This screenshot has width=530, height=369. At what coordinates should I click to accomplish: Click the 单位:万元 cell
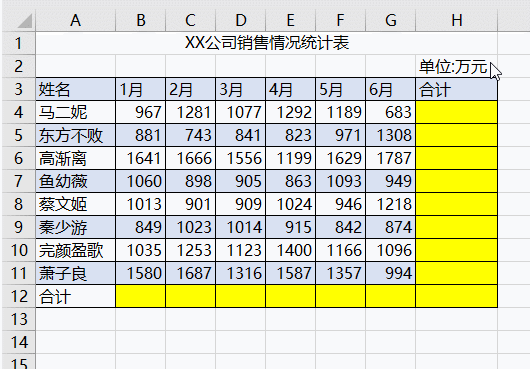(x=457, y=66)
